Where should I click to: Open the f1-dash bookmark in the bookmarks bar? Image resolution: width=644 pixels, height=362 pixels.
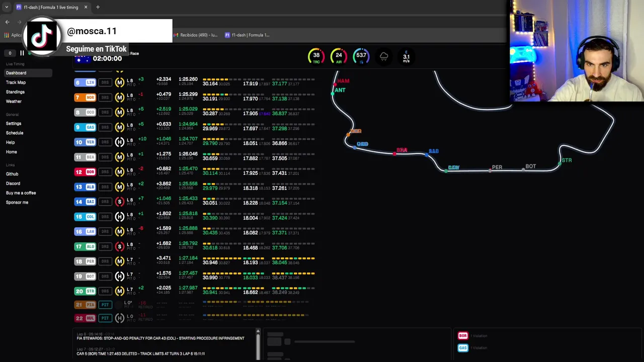point(247,35)
